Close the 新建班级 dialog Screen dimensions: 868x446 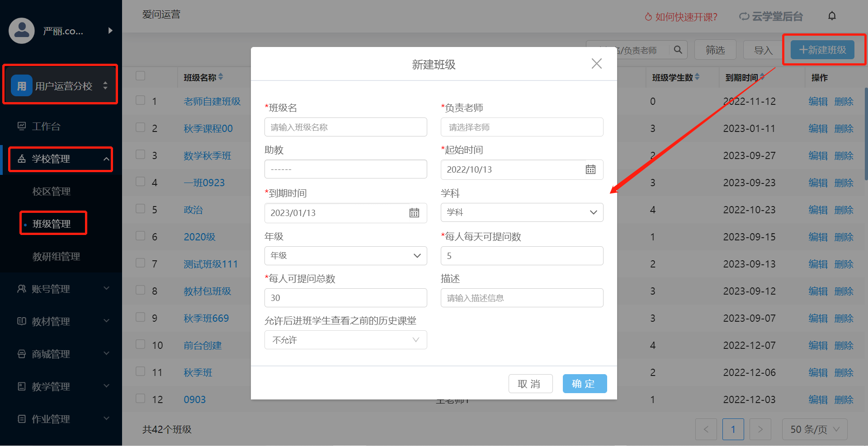[x=597, y=64]
